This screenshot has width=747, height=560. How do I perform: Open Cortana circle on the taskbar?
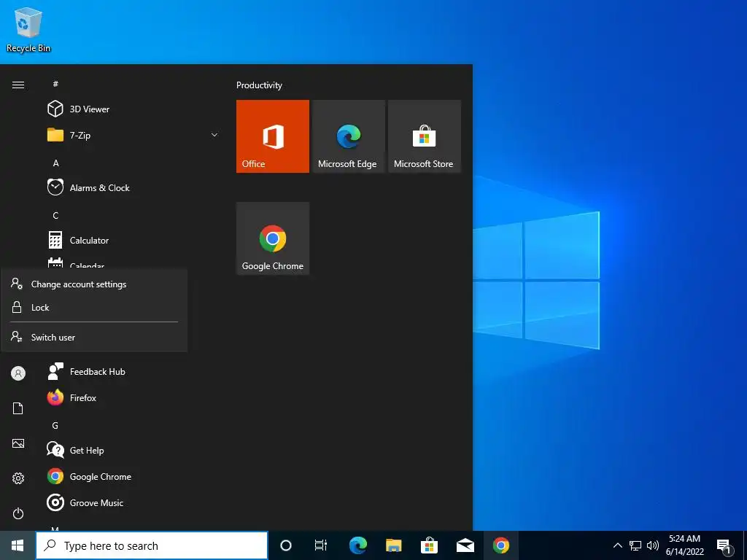tap(286, 545)
